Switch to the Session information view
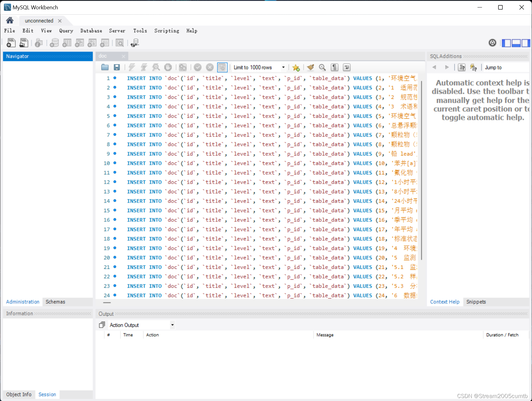The width and height of the screenshot is (532, 401). click(x=47, y=394)
